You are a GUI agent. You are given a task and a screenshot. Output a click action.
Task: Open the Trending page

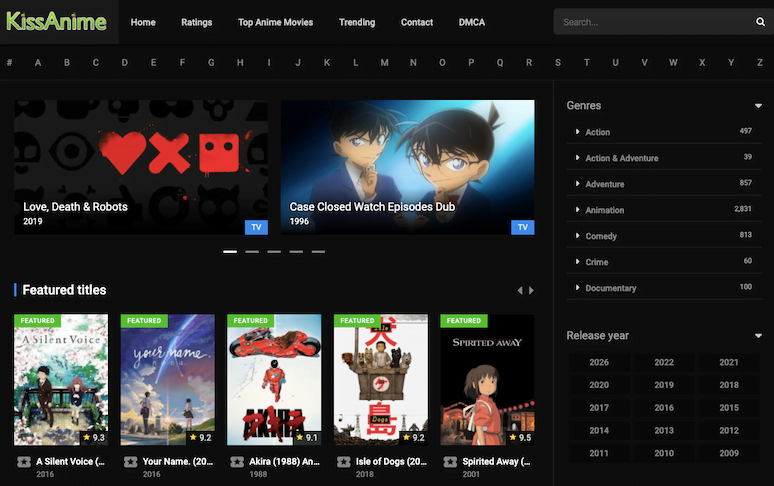click(x=357, y=22)
